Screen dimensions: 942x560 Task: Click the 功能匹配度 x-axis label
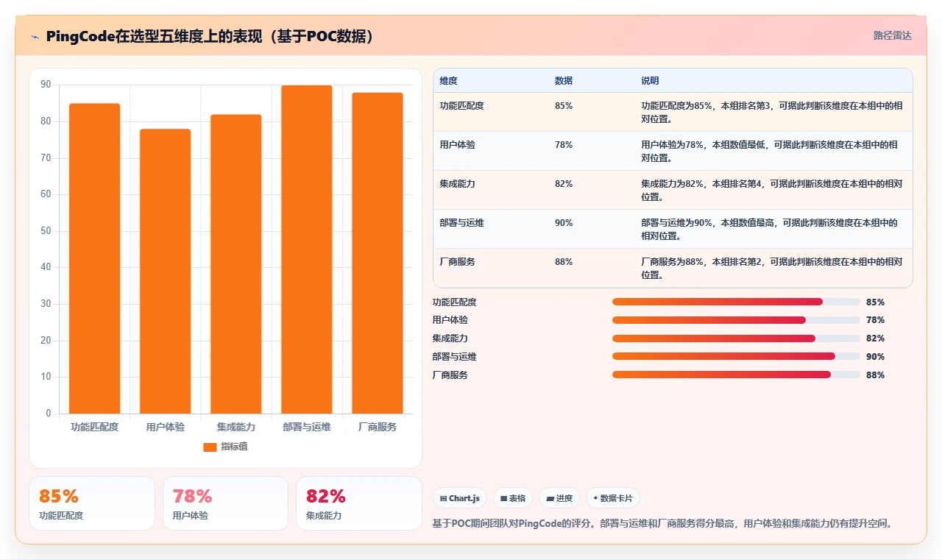pos(94,427)
